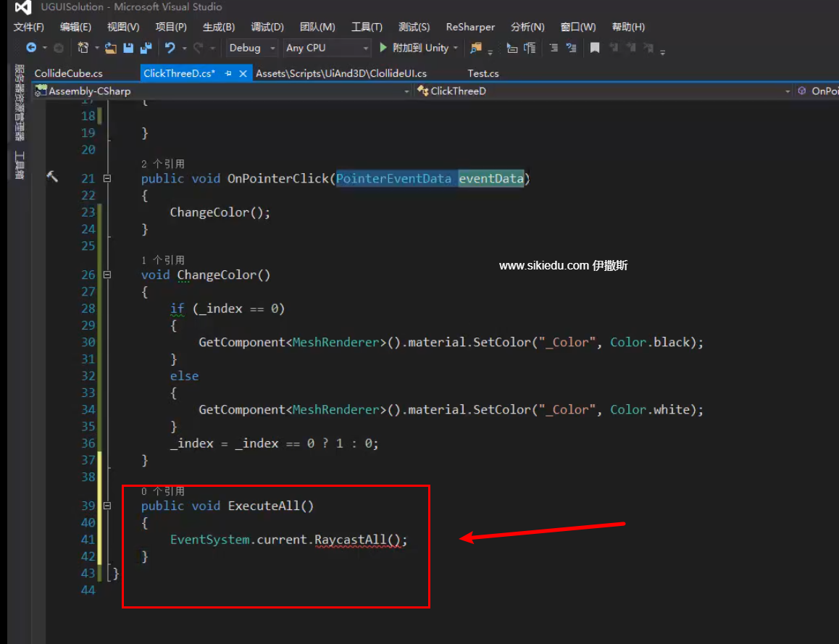This screenshot has height=644, width=839.
Task: Open the Undo history dropdown arrow
Action: 185,48
